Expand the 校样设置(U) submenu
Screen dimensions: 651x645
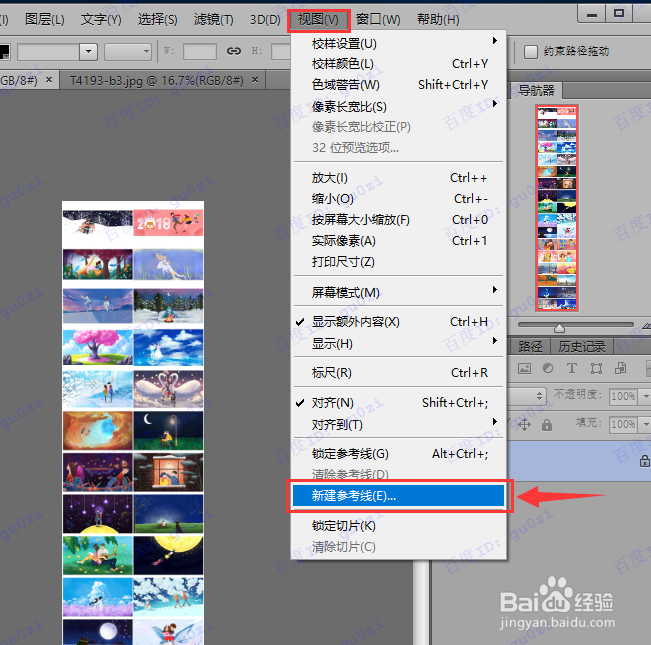399,43
